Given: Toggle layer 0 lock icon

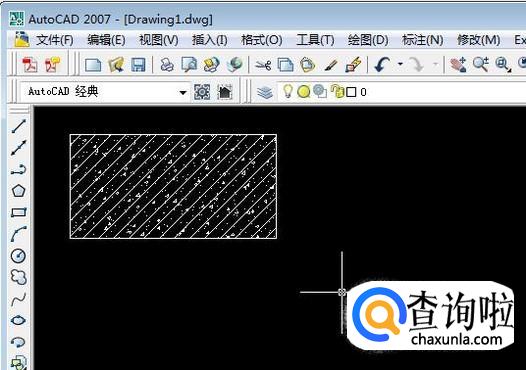Looking at the screenshot, I should coord(337,91).
